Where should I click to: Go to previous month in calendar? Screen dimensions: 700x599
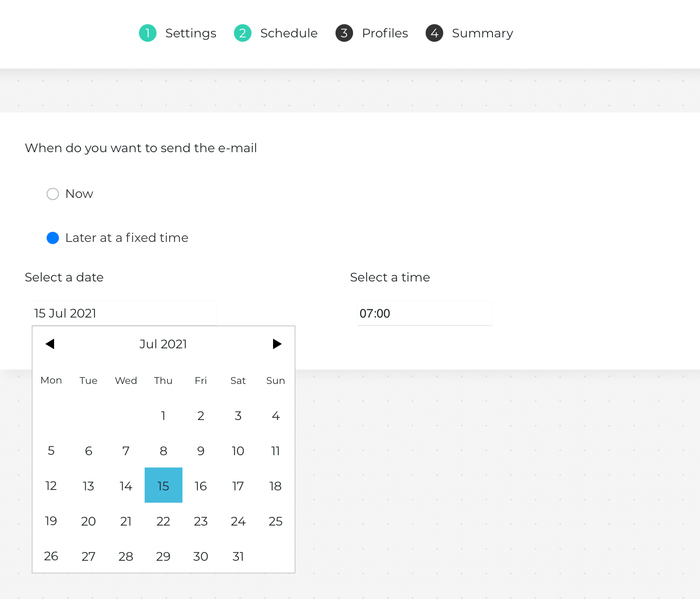pos(50,344)
